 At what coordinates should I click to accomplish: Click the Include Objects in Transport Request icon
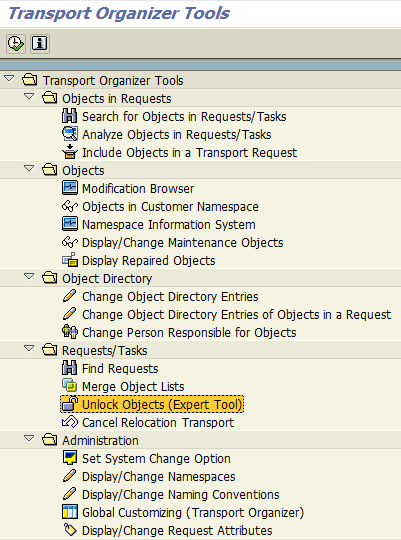tap(70, 152)
